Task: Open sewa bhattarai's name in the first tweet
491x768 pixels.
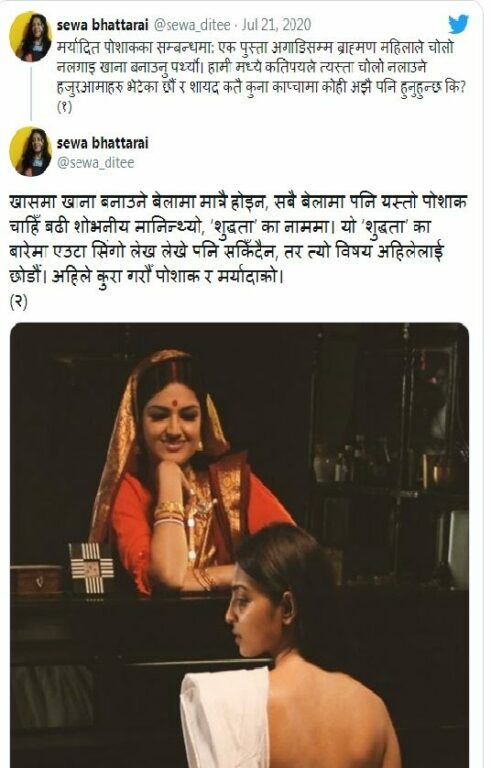Action: click(x=102, y=24)
